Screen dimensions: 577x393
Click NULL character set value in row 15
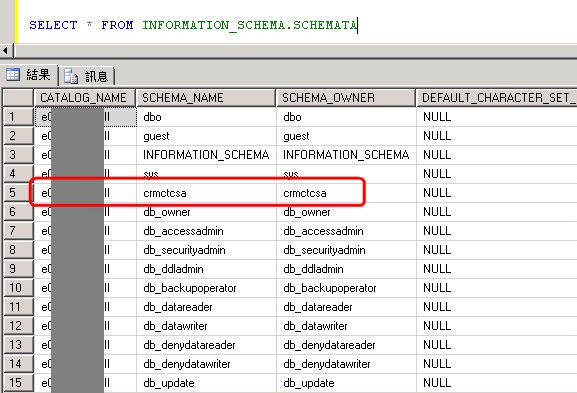tap(437, 383)
